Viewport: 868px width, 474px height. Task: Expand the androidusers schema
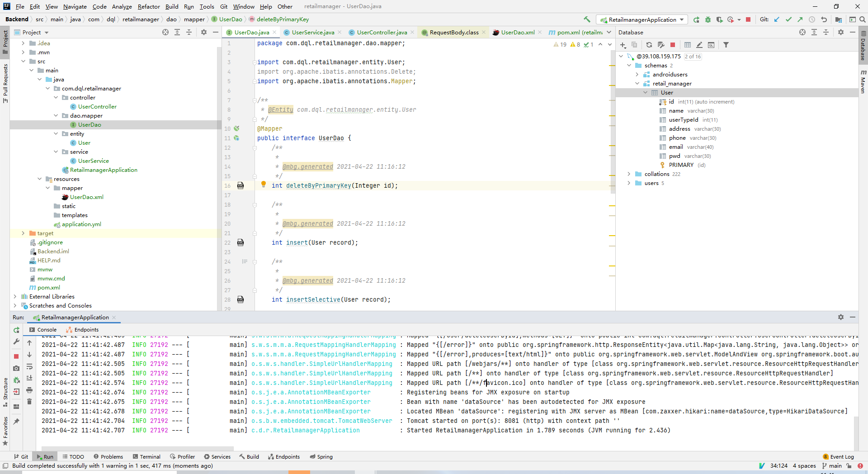click(637, 74)
